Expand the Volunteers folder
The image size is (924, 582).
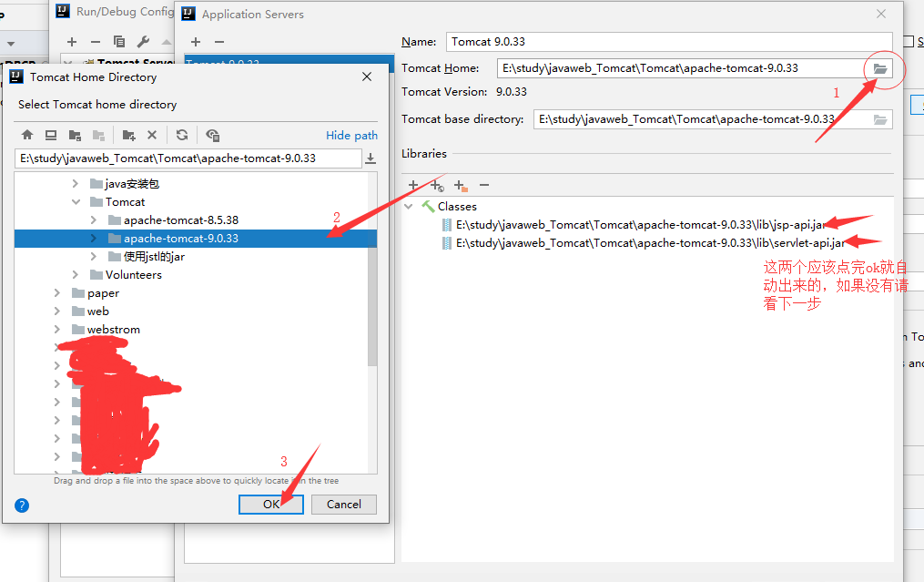tap(76, 275)
